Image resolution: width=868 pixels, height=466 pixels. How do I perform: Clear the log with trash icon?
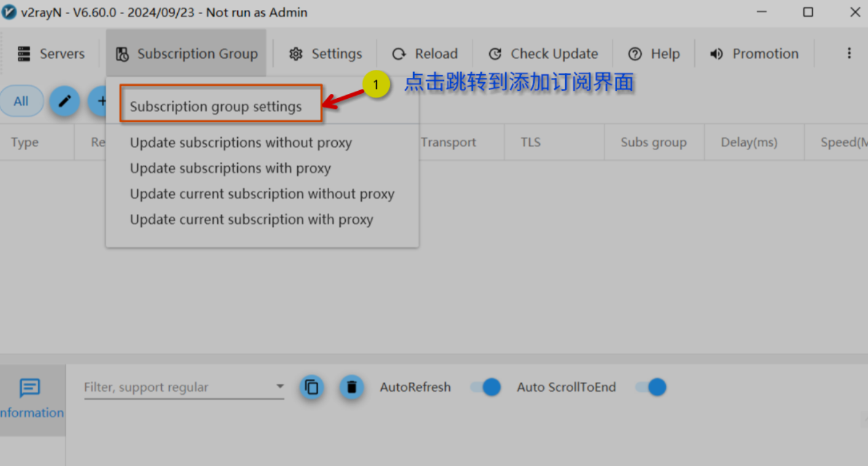coord(352,387)
